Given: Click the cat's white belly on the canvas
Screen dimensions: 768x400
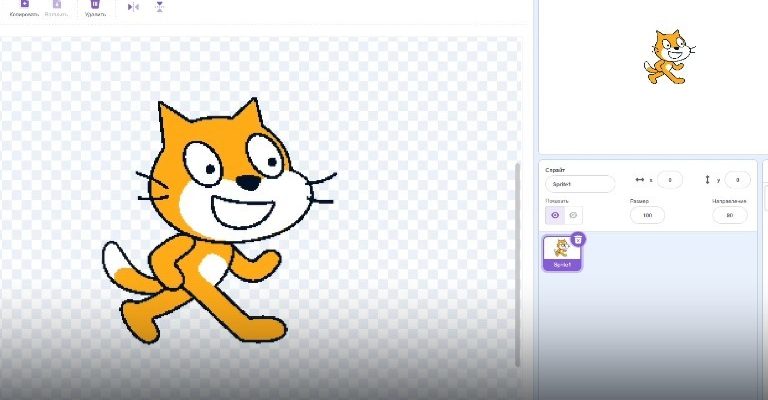Looking at the screenshot, I should [x=210, y=268].
